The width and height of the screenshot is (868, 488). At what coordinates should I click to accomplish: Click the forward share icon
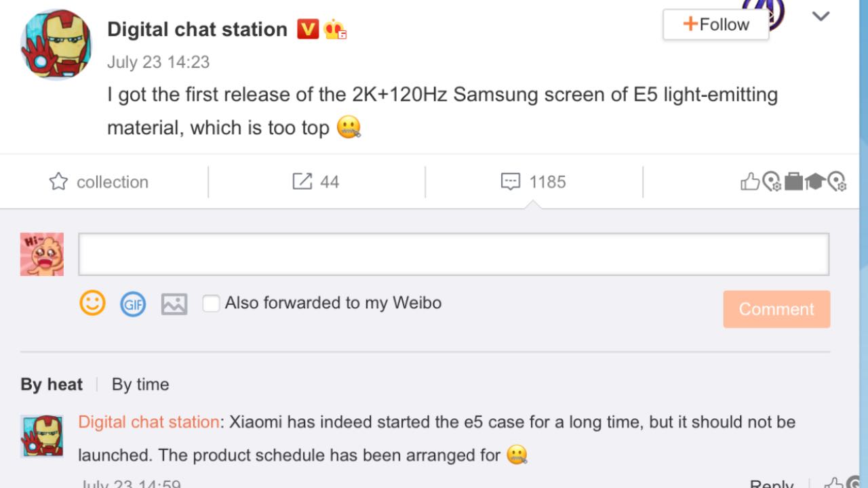(x=302, y=182)
